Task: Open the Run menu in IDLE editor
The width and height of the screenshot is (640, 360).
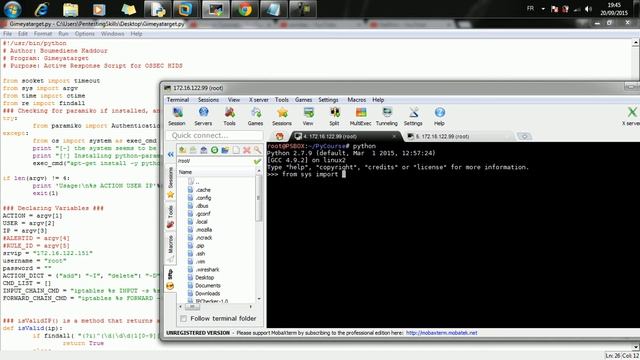Action: [63, 34]
